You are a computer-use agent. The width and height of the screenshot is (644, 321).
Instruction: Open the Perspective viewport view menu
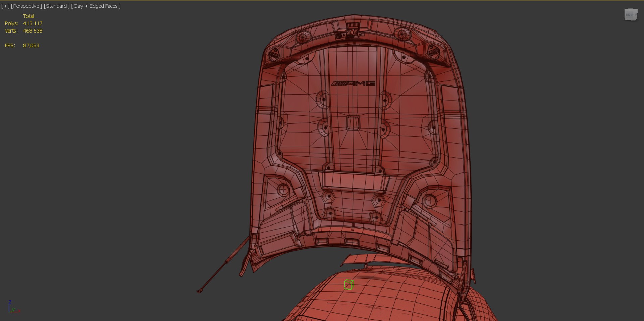(26, 6)
